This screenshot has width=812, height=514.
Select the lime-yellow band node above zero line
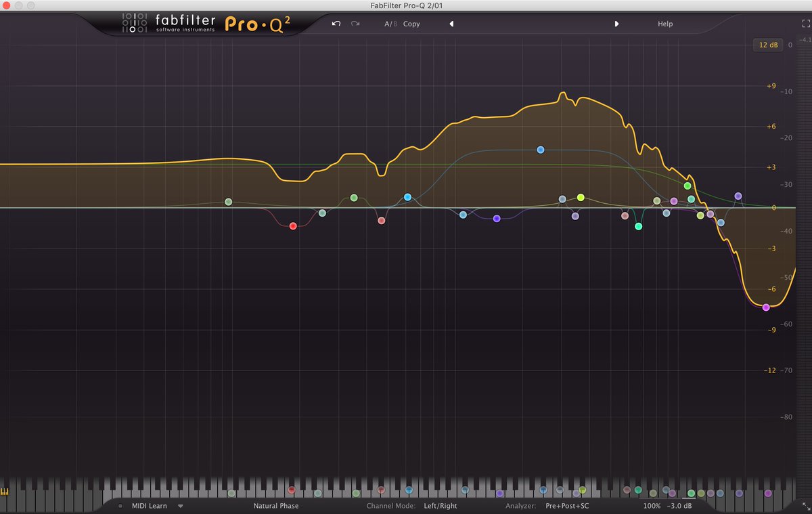(581, 197)
